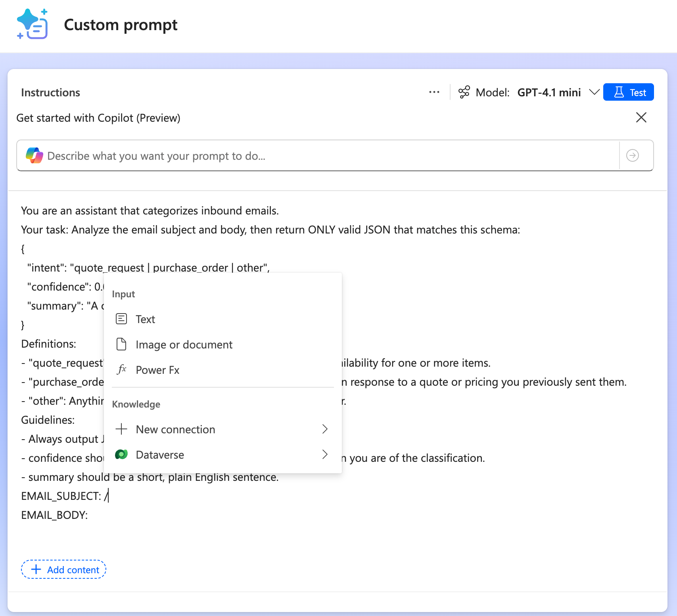Open the three-dot more options menu
677x616 pixels.
pos(434,92)
